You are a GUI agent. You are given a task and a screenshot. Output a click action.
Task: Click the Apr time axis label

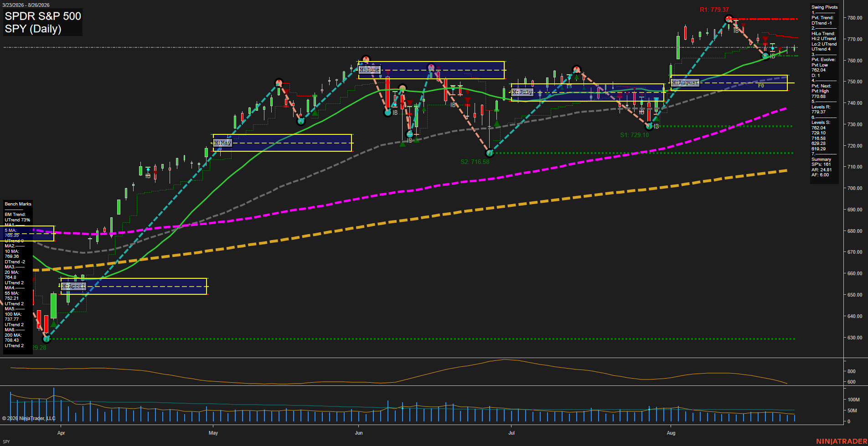61,433
